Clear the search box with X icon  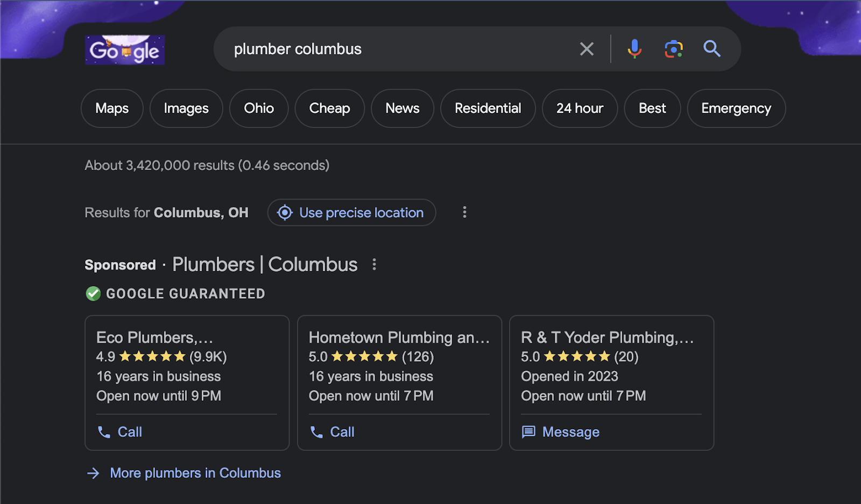pyautogui.click(x=587, y=49)
